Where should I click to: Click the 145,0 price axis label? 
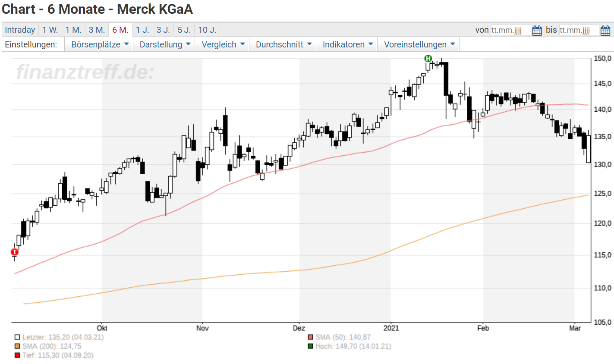603,84
